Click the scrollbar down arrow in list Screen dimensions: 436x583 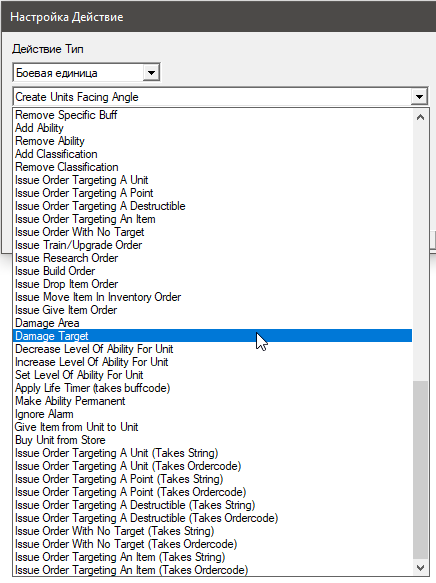(420, 568)
